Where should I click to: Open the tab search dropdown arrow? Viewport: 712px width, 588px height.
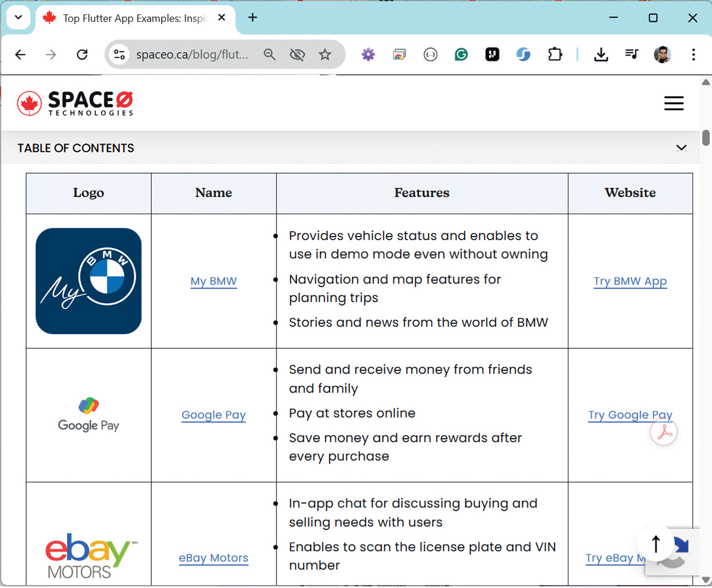[x=18, y=18]
